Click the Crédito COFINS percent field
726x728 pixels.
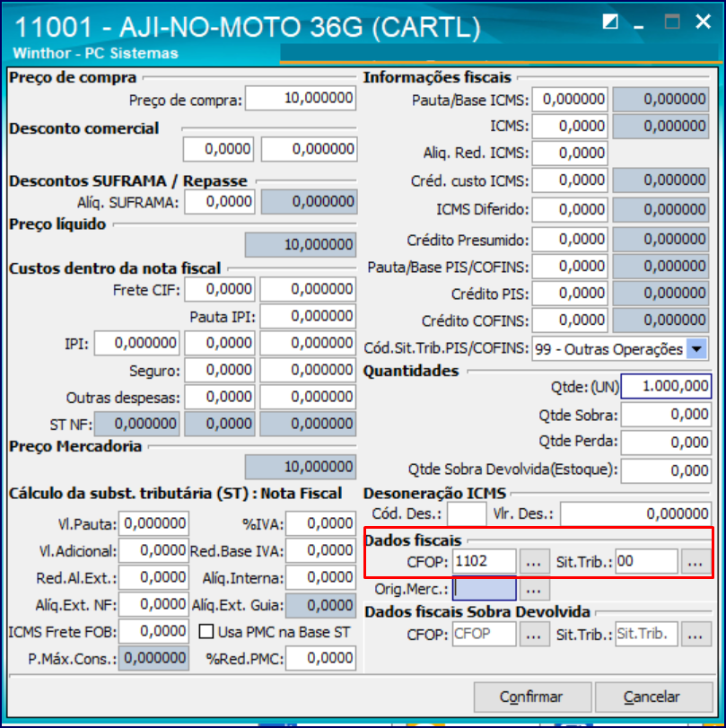pyautogui.click(x=570, y=320)
